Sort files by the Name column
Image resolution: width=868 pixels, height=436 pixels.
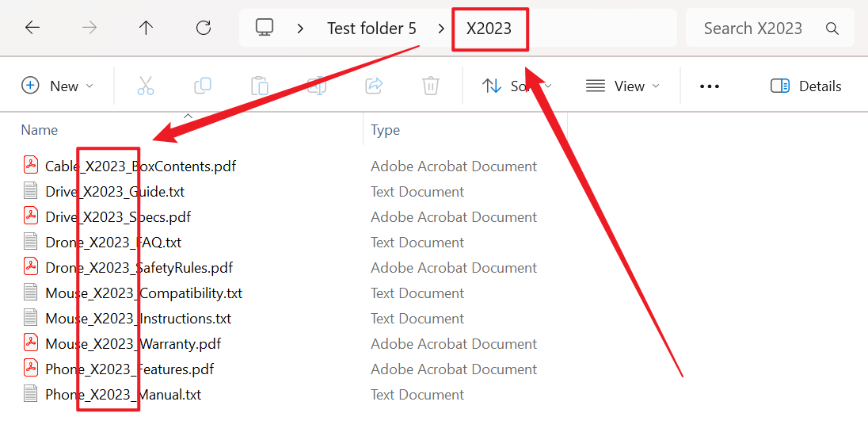click(40, 130)
